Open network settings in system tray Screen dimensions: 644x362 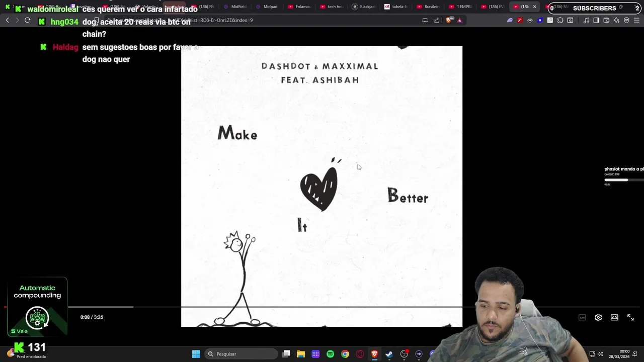(x=592, y=354)
